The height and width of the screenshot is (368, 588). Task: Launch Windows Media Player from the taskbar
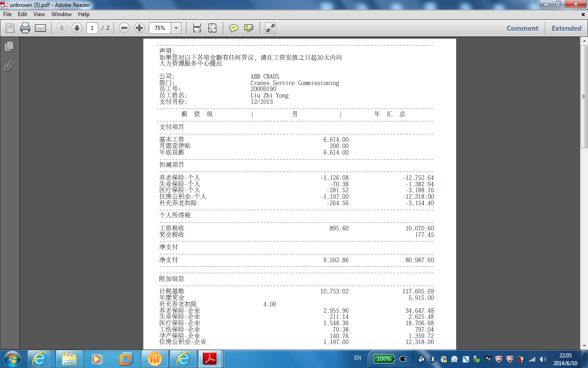coord(97,358)
